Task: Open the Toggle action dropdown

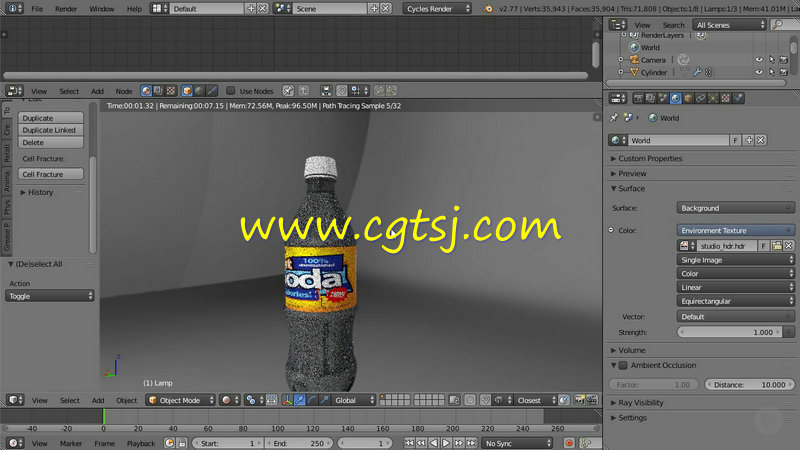Action: tap(49, 296)
